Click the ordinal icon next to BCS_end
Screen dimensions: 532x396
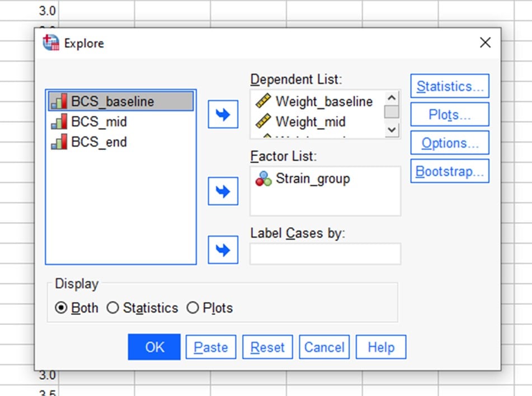click(59, 142)
